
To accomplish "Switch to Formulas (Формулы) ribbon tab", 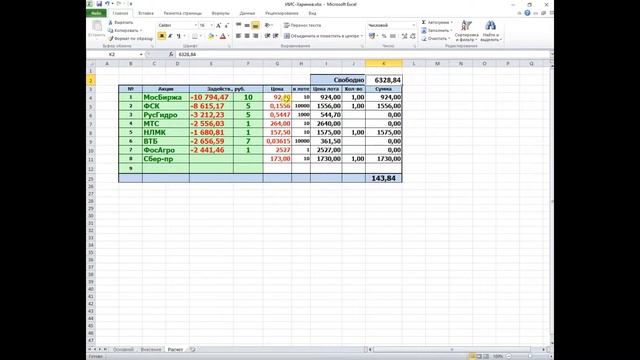I will tap(220, 13).
